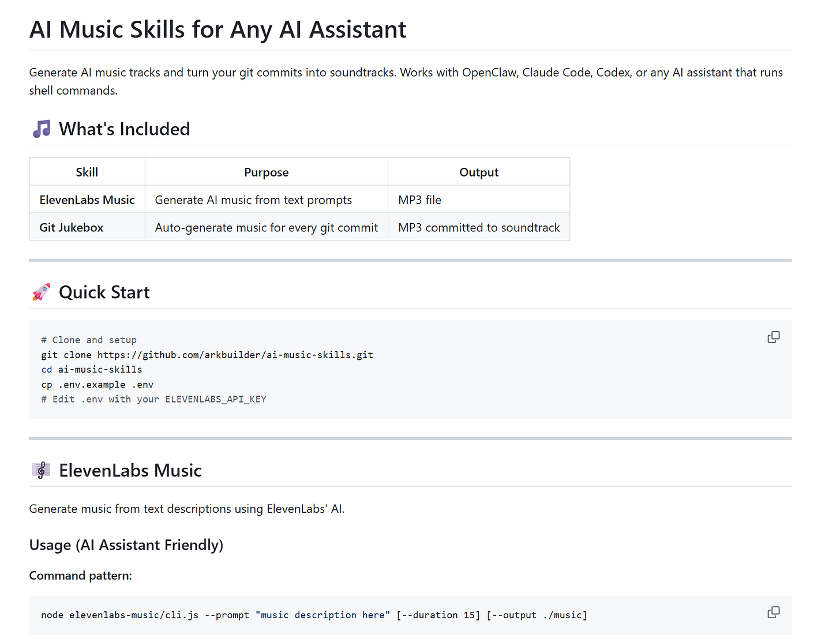Click the node elevenlabs-music/cli.js command text
The width and height of the screenshot is (840, 643).
[x=314, y=615]
